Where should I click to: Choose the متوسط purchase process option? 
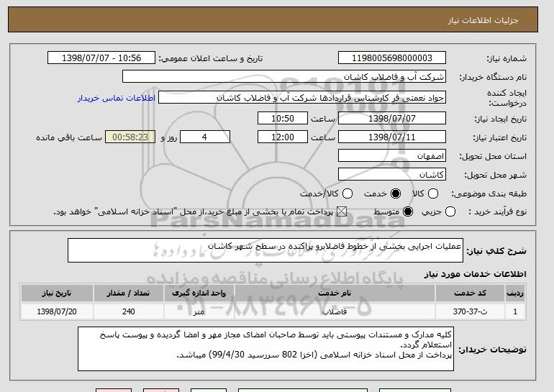(408, 212)
